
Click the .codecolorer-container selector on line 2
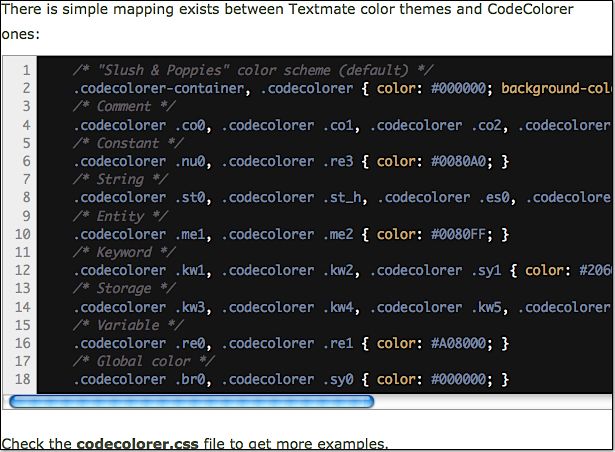pyautogui.click(x=158, y=88)
